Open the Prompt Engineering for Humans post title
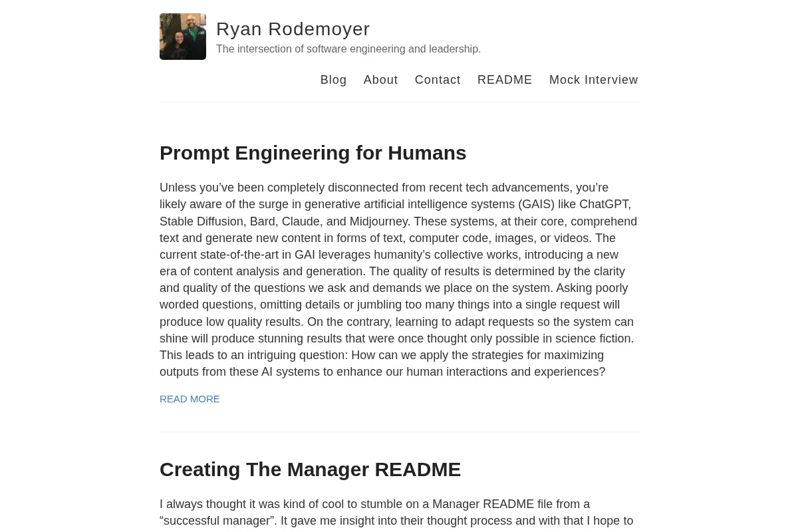This screenshot has width=798, height=532. [313, 153]
